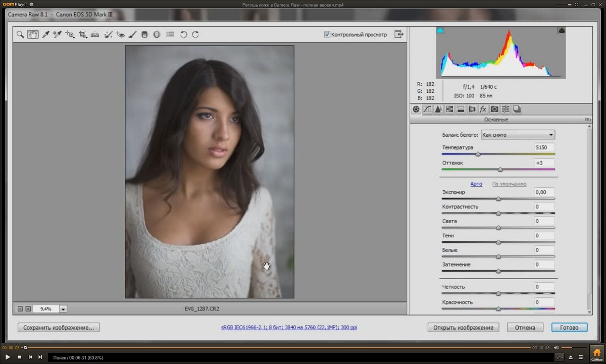Choose the Red Eye Removal tool

(120, 35)
